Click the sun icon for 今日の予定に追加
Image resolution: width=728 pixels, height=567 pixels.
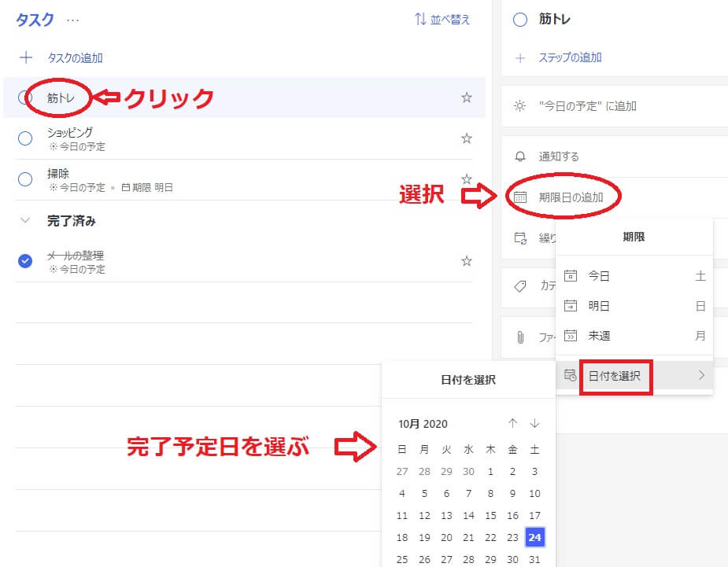(519, 106)
